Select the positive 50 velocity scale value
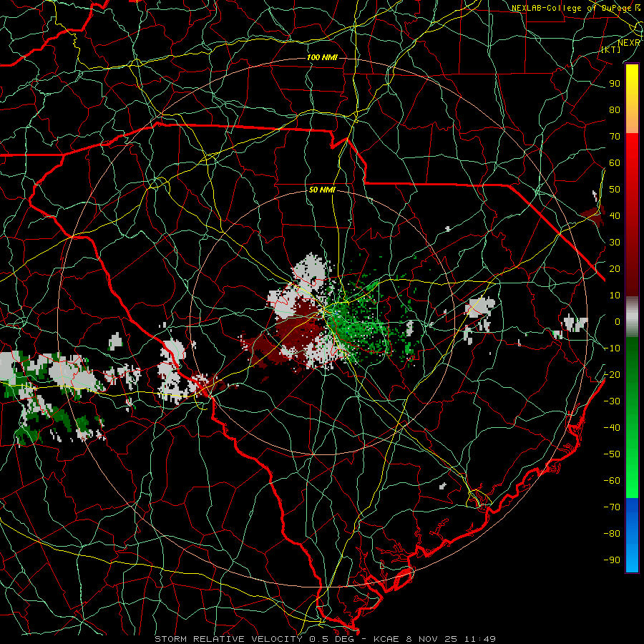 (615, 190)
